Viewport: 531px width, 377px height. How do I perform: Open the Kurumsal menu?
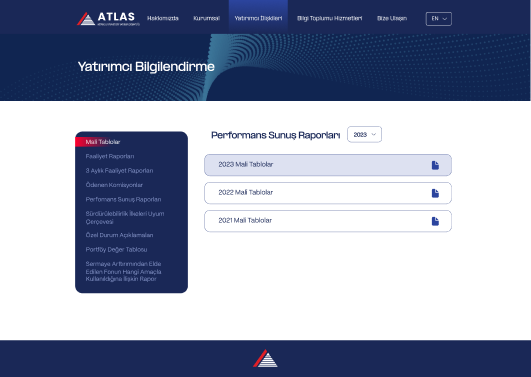pyautogui.click(x=207, y=18)
